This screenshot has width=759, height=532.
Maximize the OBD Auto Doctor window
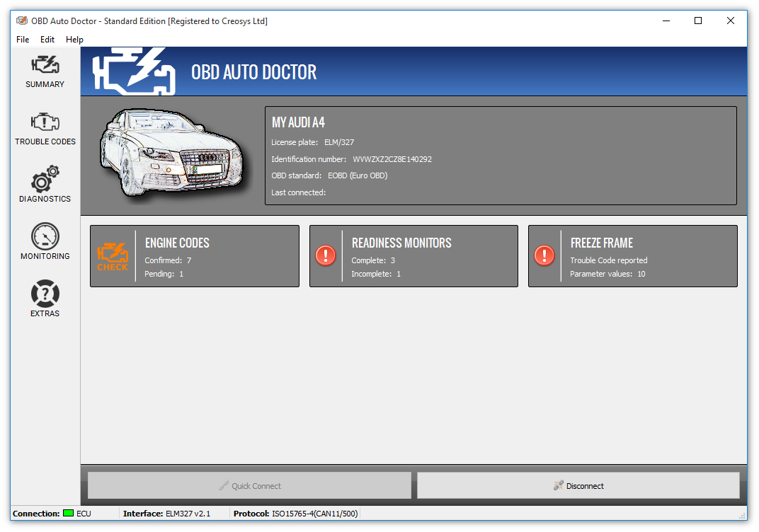click(x=698, y=21)
